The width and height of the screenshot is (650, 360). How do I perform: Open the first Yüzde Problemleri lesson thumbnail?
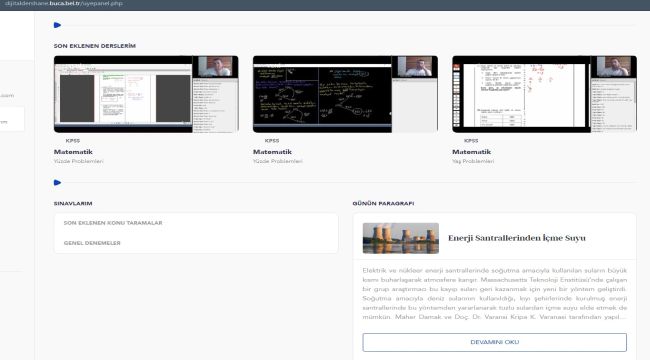(x=146, y=94)
